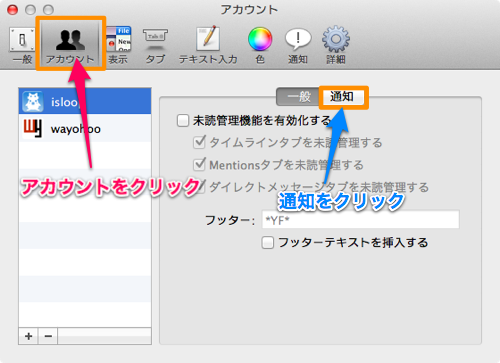Open the 表示 display preferences icon
Image resolution: width=500 pixels, height=363 pixels.
(118, 46)
